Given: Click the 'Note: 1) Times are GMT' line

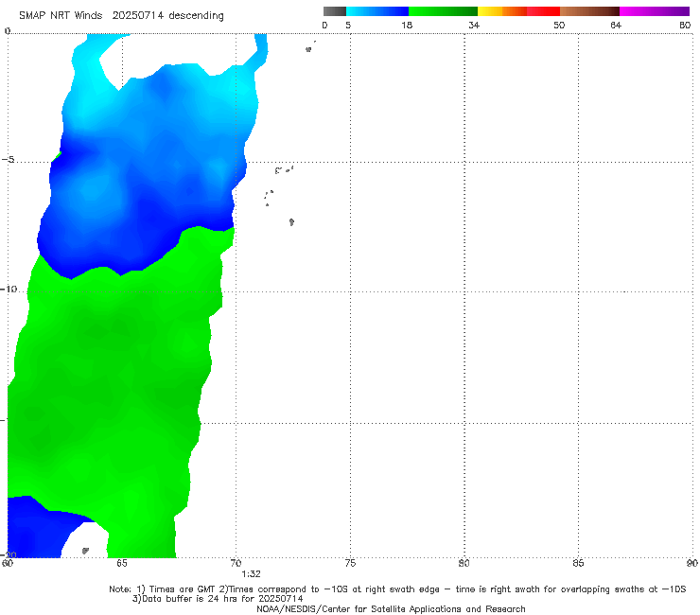Looking at the screenshot, I should click(397, 589).
